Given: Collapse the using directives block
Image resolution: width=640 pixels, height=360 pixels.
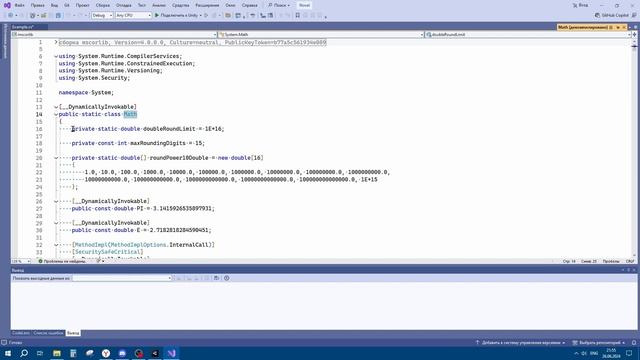Looking at the screenshot, I should click(56, 56).
